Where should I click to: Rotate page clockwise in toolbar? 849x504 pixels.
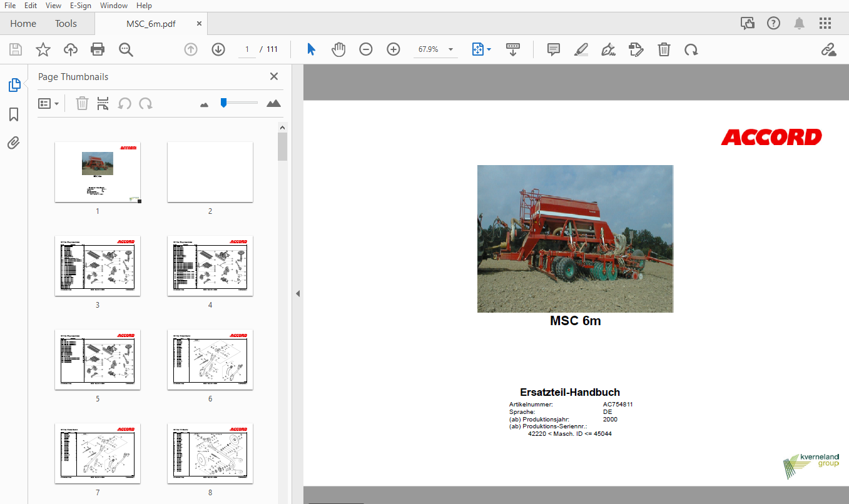click(691, 49)
